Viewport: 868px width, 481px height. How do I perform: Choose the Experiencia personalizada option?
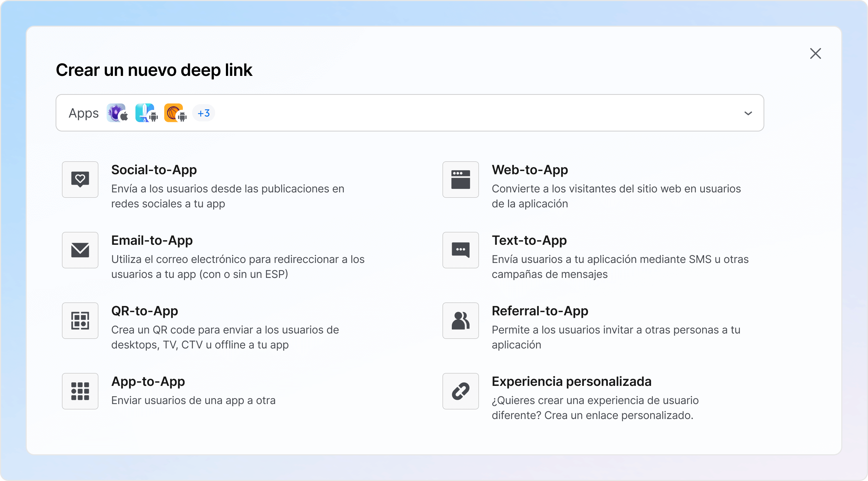pos(572,381)
